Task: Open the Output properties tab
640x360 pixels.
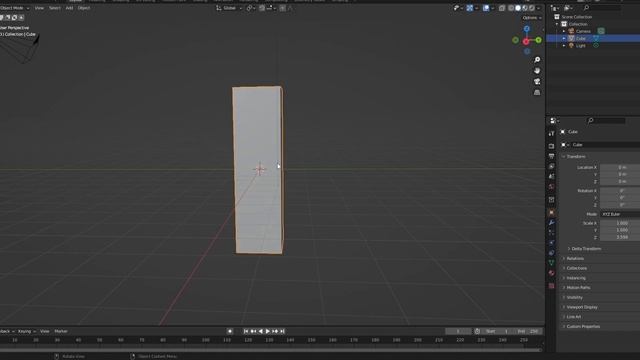Action: [551, 156]
